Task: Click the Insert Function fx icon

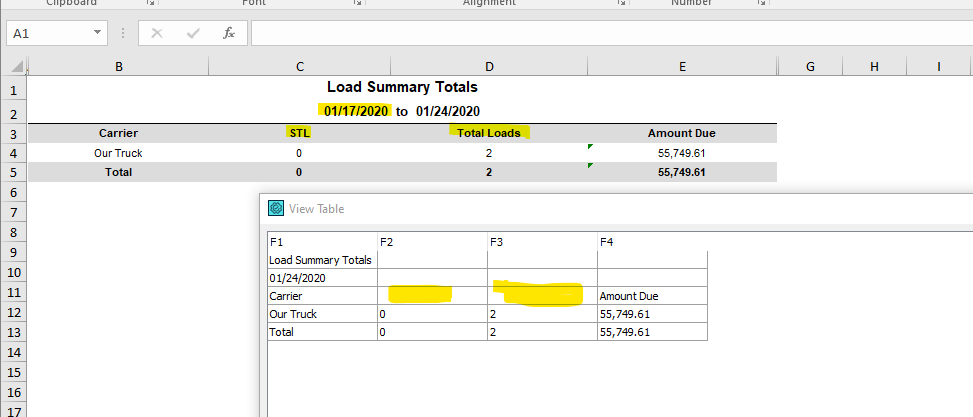Action: pyautogui.click(x=228, y=33)
